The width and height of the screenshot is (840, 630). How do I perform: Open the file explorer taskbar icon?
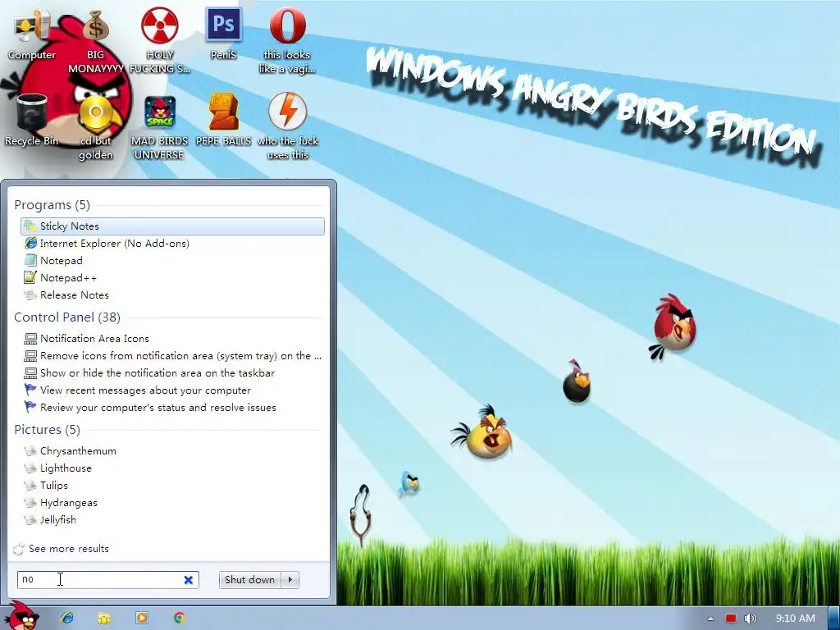click(x=104, y=619)
